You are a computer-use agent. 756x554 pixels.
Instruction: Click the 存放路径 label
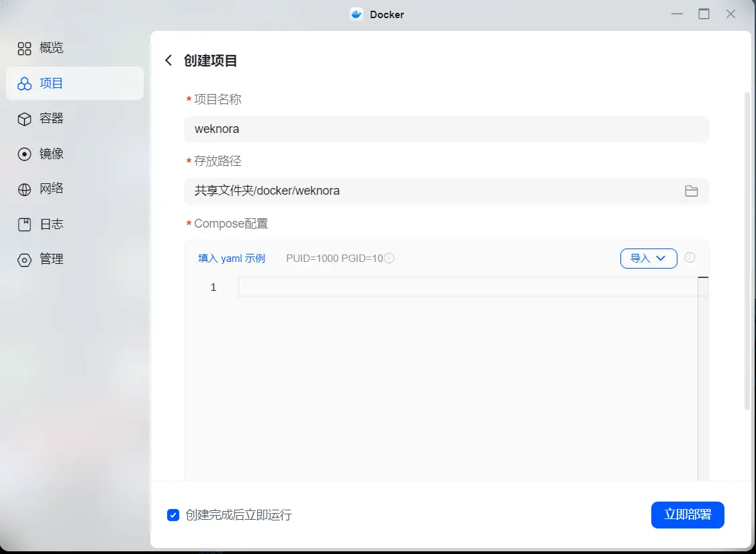point(218,161)
